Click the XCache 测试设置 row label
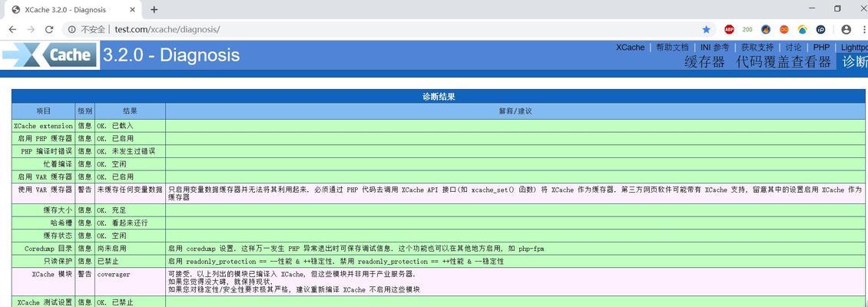 [45, 302]
